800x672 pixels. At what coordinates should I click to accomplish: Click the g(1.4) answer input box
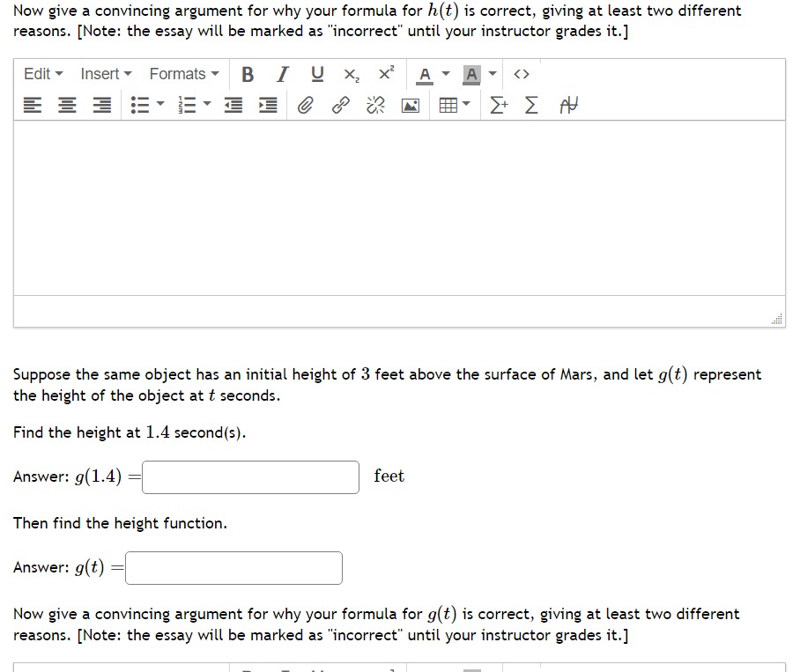coord(250,477)
